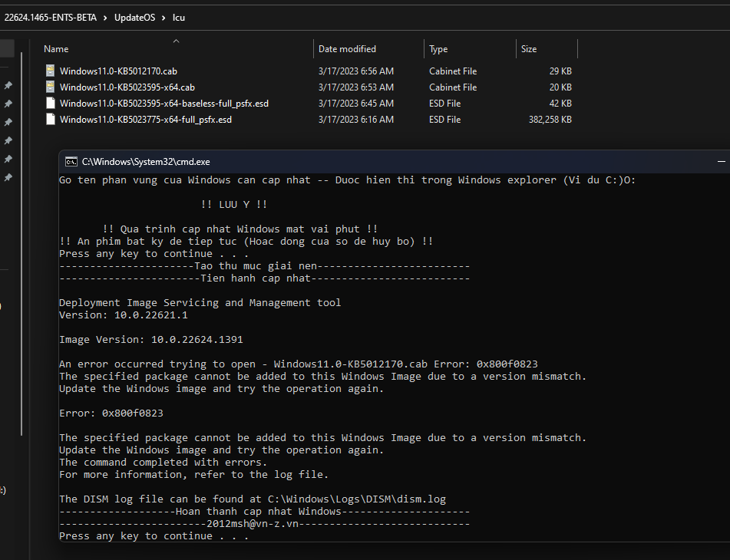Click the Image Version 10.0.22624.1391 line

(x=151, y=340)
